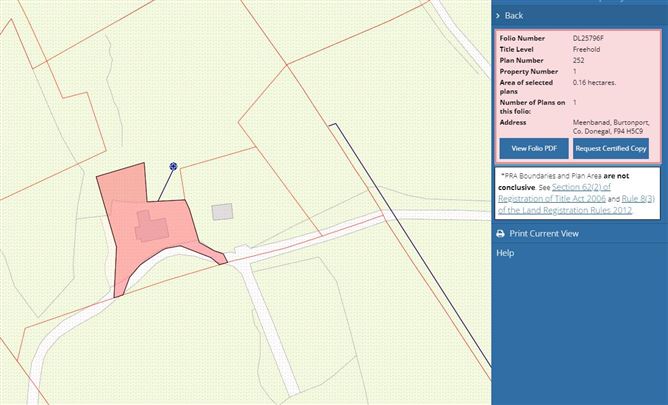Select Print Current View
Image resolution: width=668 pixels, height=405 pixels.
click(x=544, y=233)
